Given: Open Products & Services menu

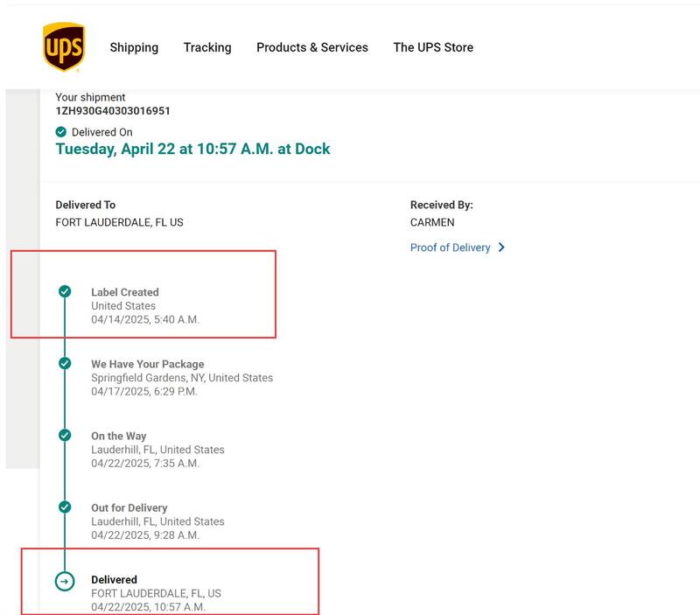Looking at the screenshot, I should point(312,47).
